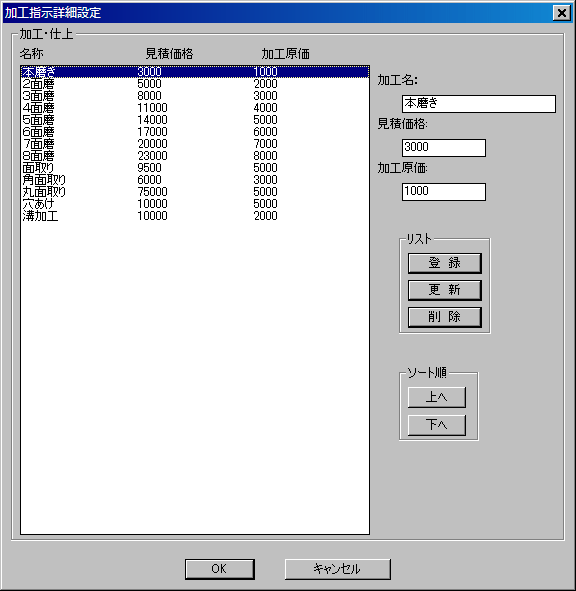Select the 4面磨 list row
The image size is (576, 591).
pyautogui.click(x=195, y=108)
